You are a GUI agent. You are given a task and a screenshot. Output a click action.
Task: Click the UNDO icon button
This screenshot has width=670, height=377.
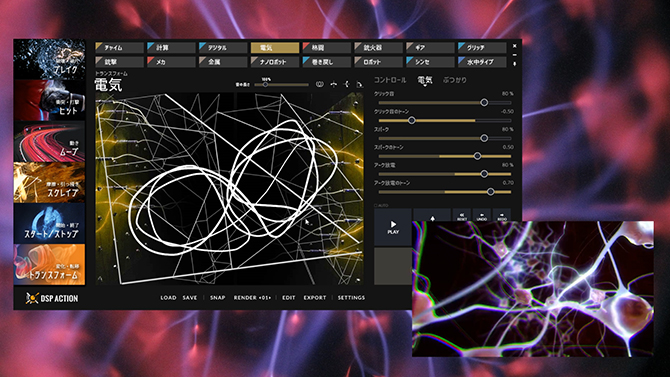(x=482, y=215)
